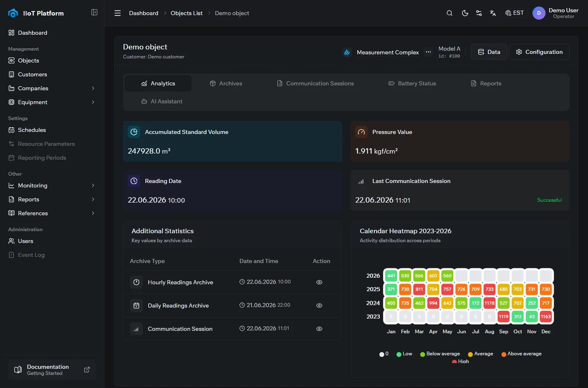Click the 2024 August heatmap cell 1178
Viewport: 588px width, 388px height.
tap(490, 303)
